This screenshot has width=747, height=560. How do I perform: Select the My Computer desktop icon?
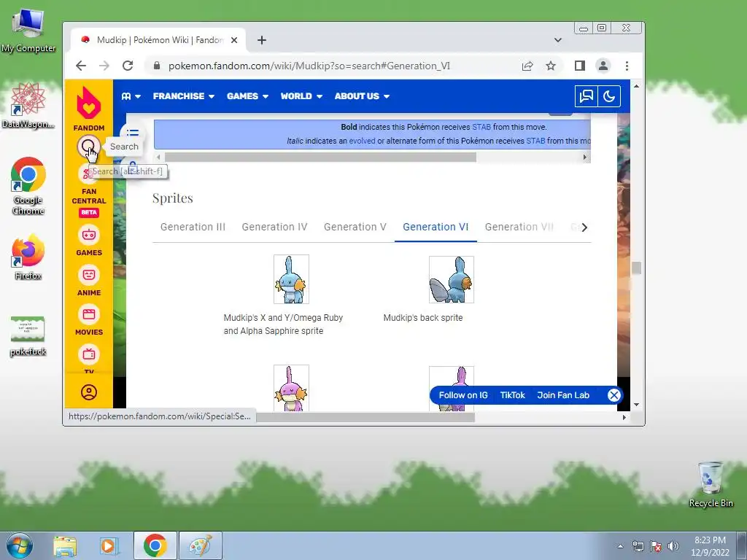click(x=28, y=31)
